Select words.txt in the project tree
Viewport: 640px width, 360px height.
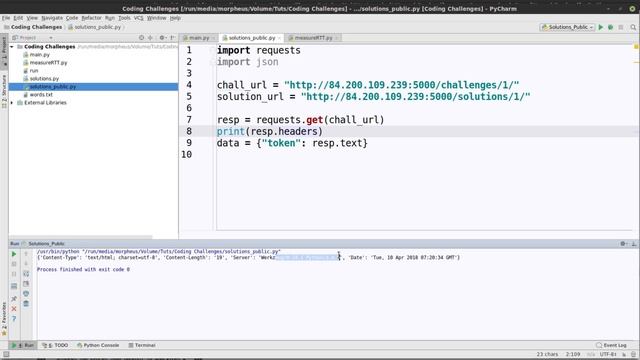click(x=41, y=95)
